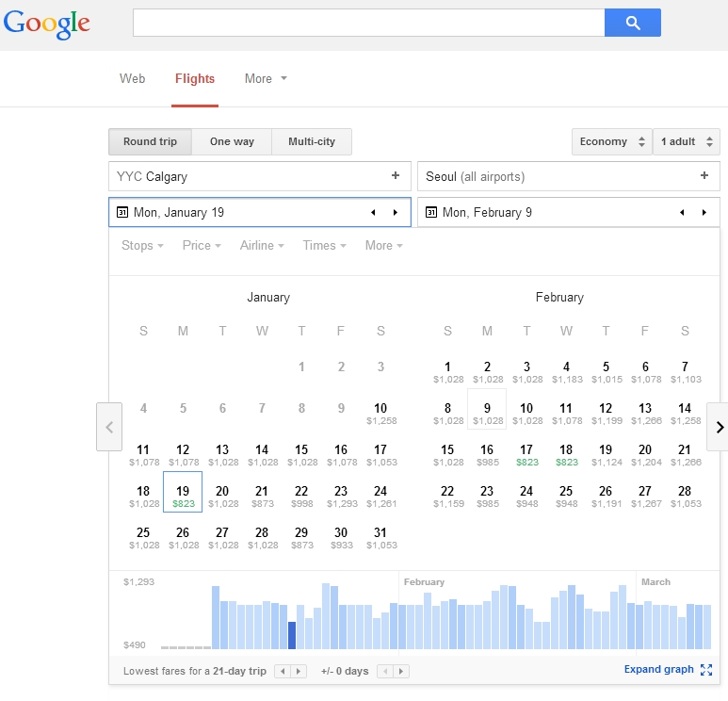Add another destination with plus beside Seoul
This screenshot has height=701, width=728.
[x=704, y=176]
